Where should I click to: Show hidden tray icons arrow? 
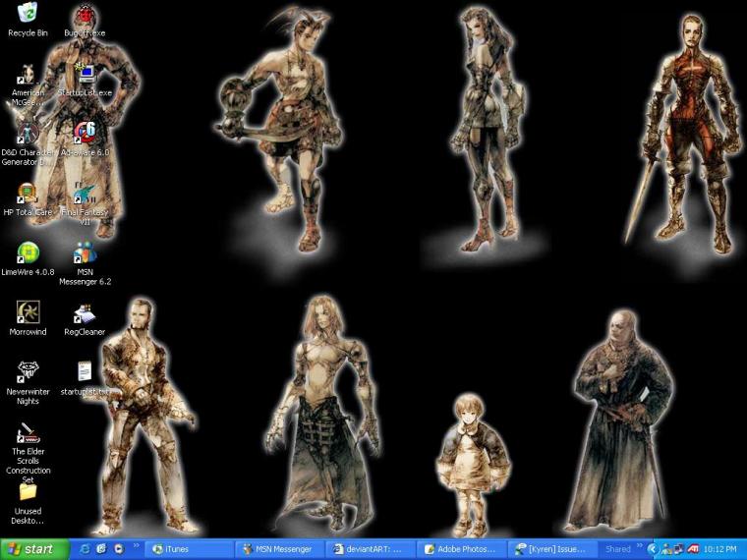click(653, 549)
